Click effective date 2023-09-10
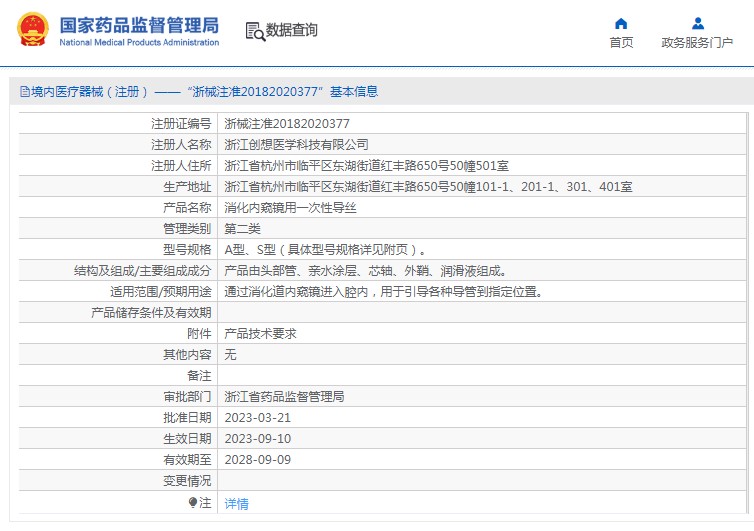 click(x=258, y=439)
